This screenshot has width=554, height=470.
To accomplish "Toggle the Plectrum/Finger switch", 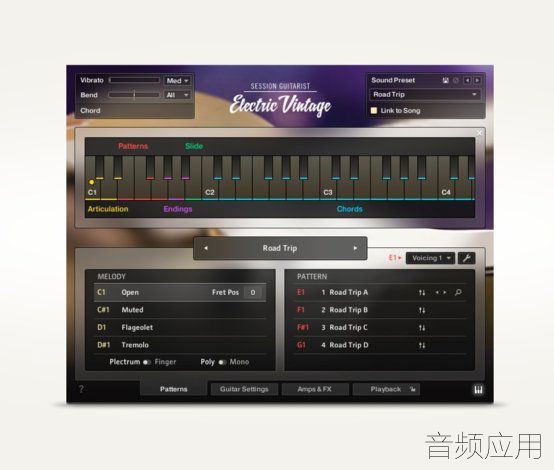I will click(147, 362).
